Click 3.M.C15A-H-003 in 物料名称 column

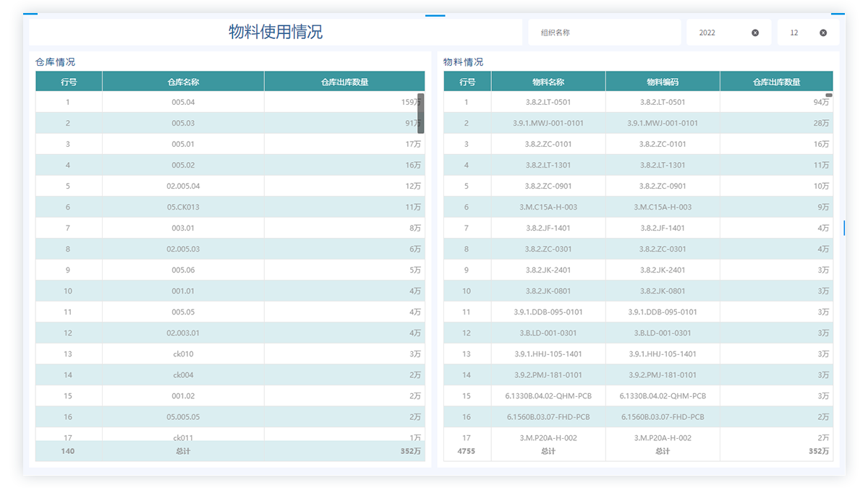[x=548, y=207]
